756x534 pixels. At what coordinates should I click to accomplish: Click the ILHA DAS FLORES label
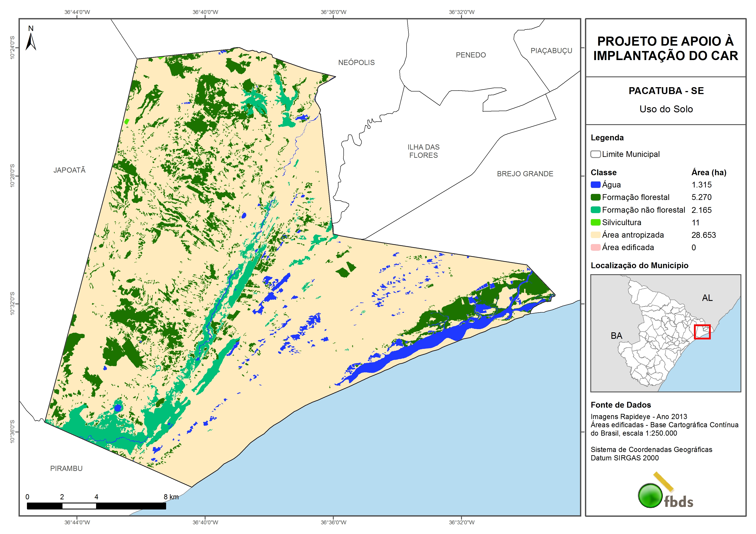coord(423,151)
